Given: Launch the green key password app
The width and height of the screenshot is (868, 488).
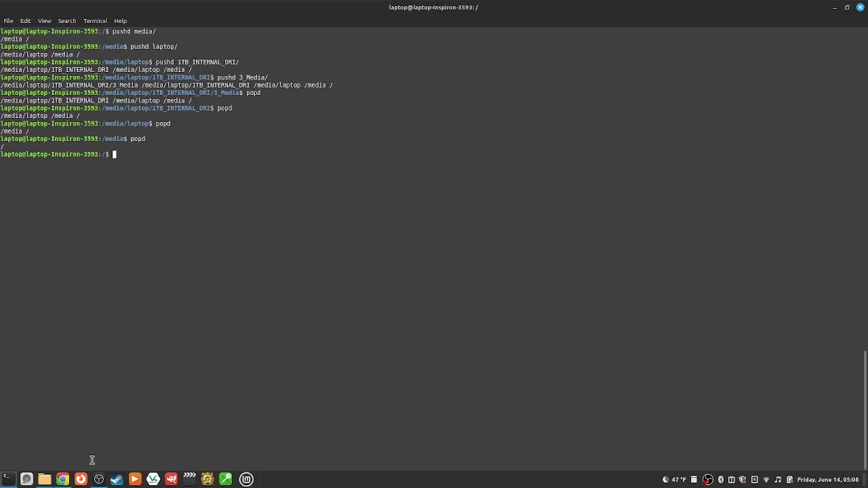Looking at the screenshot, I should [225, 479].
